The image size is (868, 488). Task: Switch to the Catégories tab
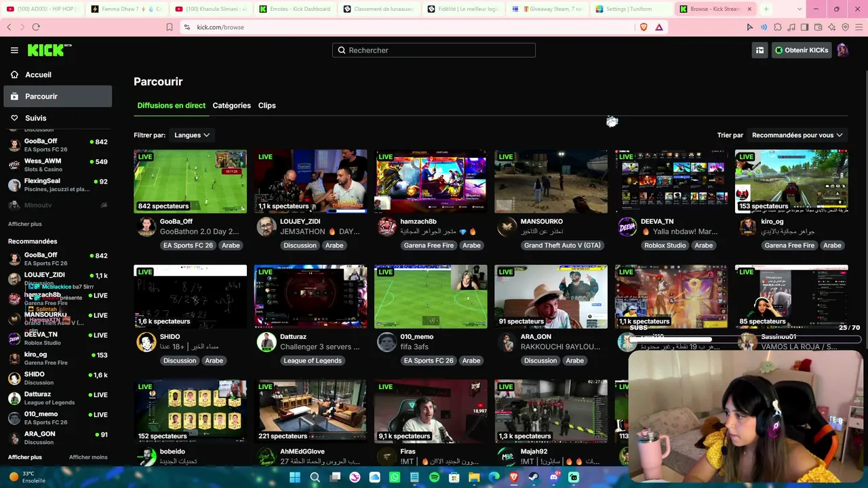(232, 106)
